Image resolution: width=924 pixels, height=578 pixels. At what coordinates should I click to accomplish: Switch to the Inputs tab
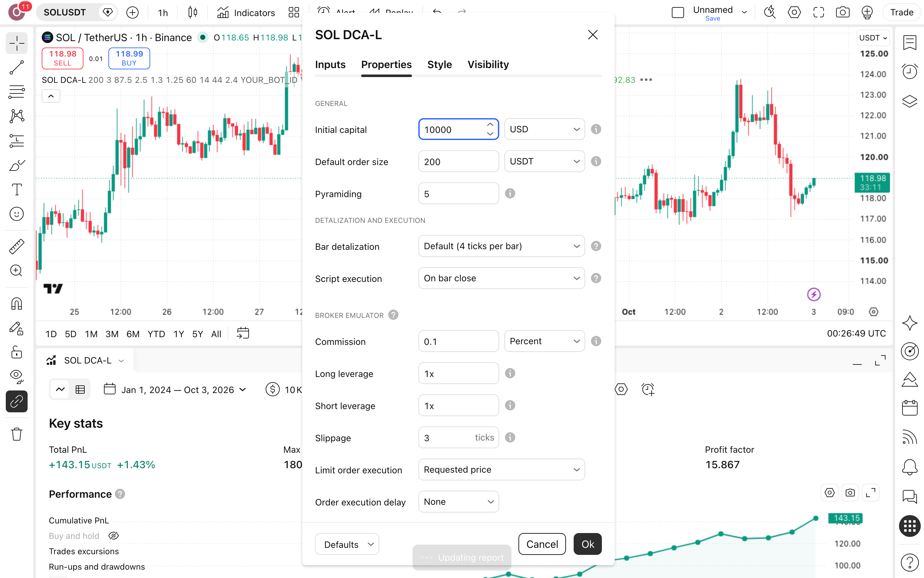[x=330, y=65]
